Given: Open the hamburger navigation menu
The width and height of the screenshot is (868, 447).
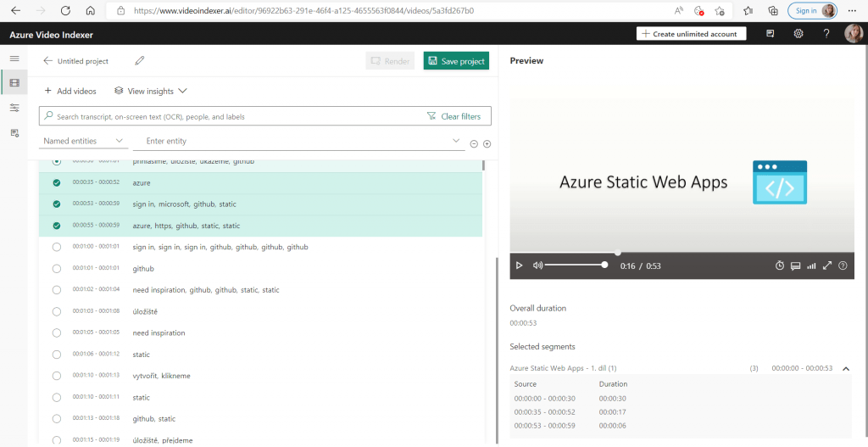Looking at the screenshot, I should 14,59.
